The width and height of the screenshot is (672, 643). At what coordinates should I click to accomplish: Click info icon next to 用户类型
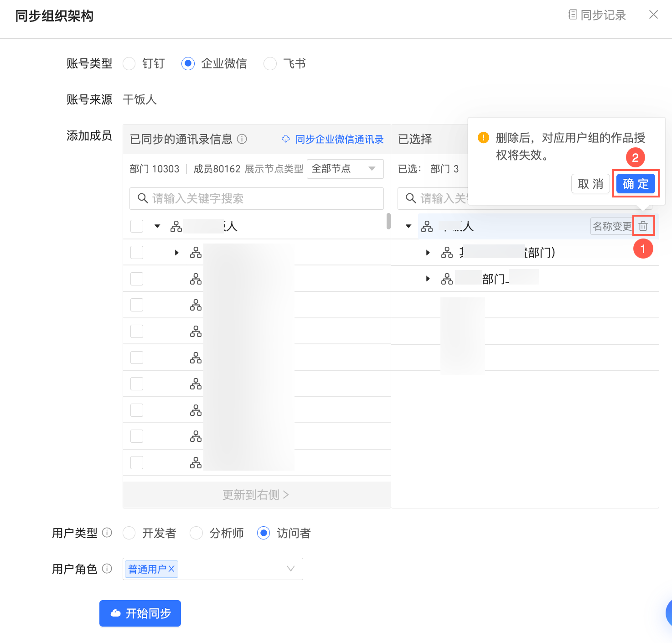pyautogui.click(x=107, y=533)
